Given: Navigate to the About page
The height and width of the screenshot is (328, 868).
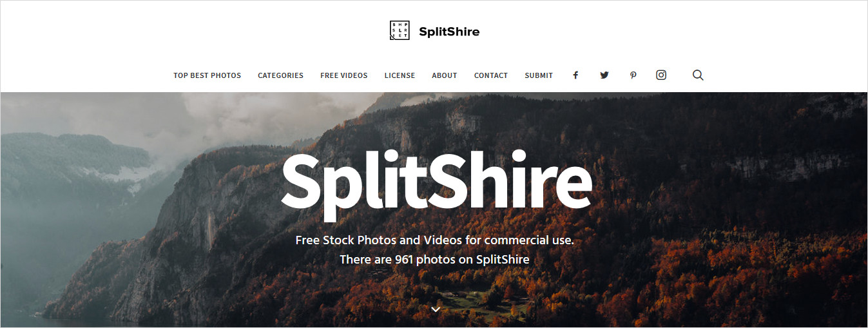Looking at the screenshot, I should (x=445, y=75).
